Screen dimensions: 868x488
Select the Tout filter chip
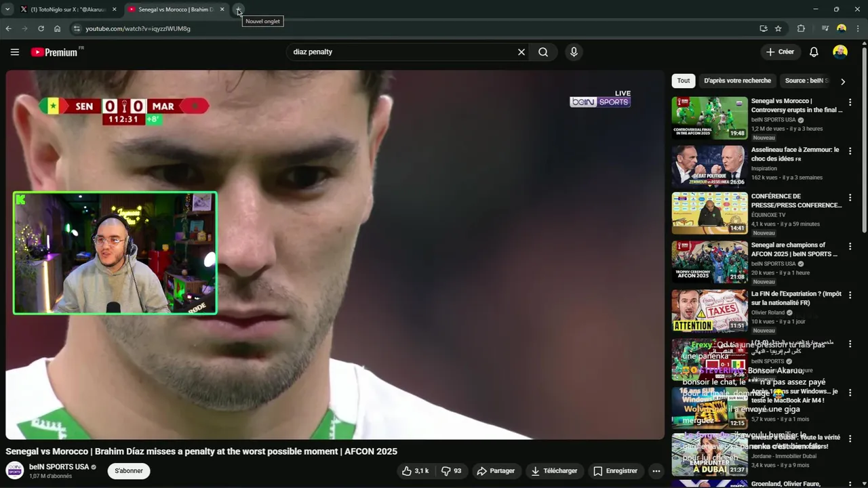tap(684, 81)
